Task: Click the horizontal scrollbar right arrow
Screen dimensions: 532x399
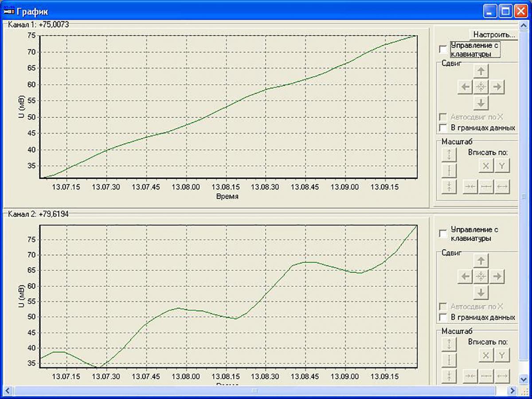Action: tap(512, 391)
